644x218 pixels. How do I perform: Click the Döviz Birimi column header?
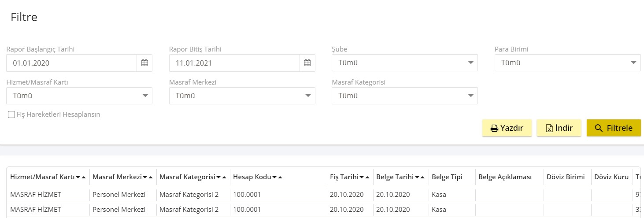click(x=566, y=177)
